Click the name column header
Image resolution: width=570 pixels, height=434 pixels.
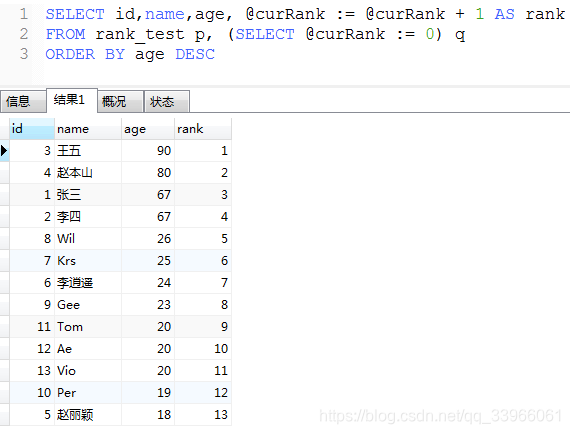point(88,129)
